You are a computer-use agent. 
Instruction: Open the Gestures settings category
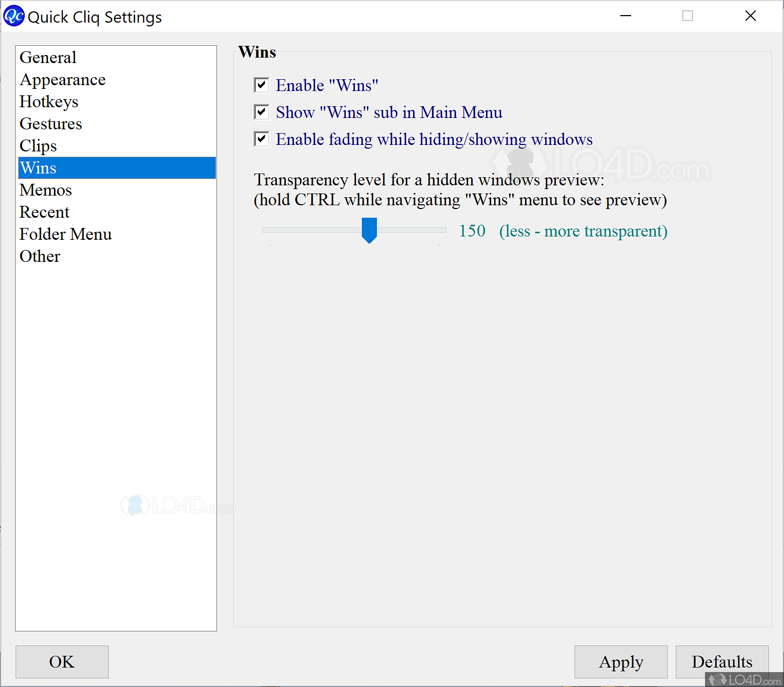(51, 123)
